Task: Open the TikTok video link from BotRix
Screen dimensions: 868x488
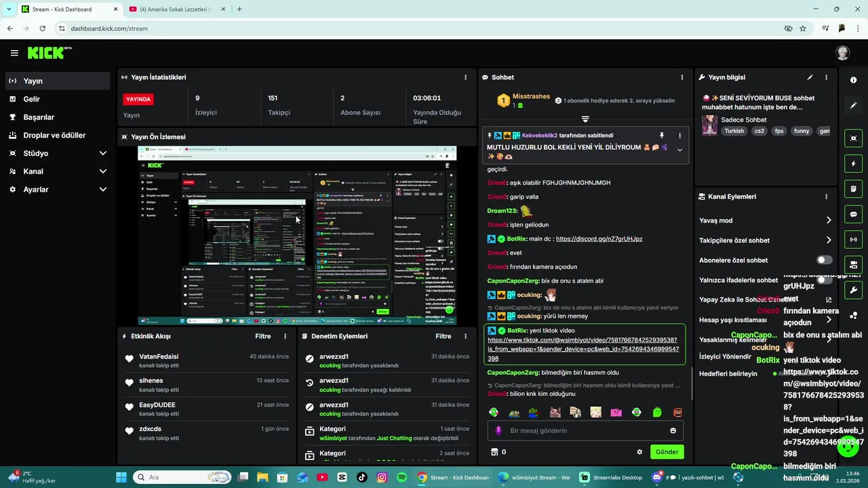Action: (583, 349)
